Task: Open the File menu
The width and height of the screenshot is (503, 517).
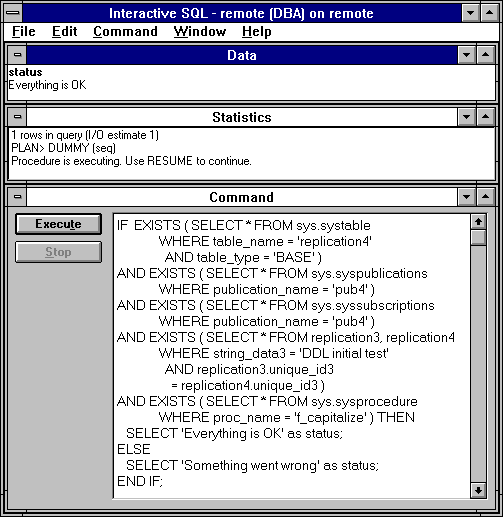Action: (24, 32)
